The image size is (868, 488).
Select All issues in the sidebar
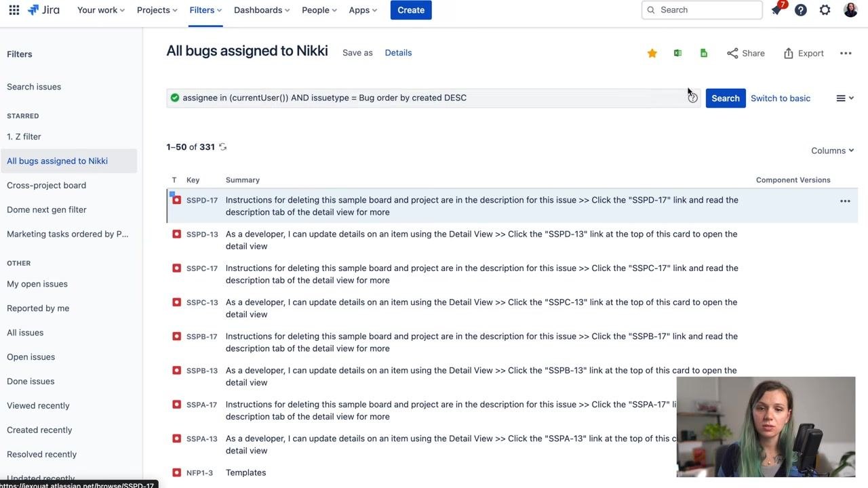coord(25,333)
